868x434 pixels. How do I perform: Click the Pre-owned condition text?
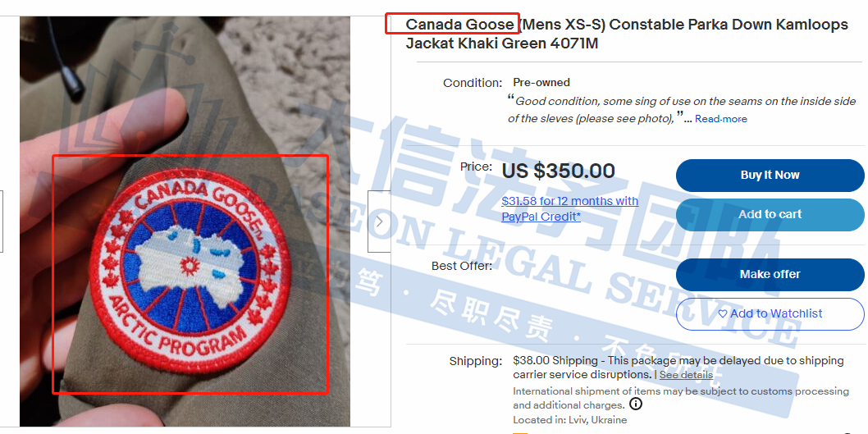[x=541, y=83]
